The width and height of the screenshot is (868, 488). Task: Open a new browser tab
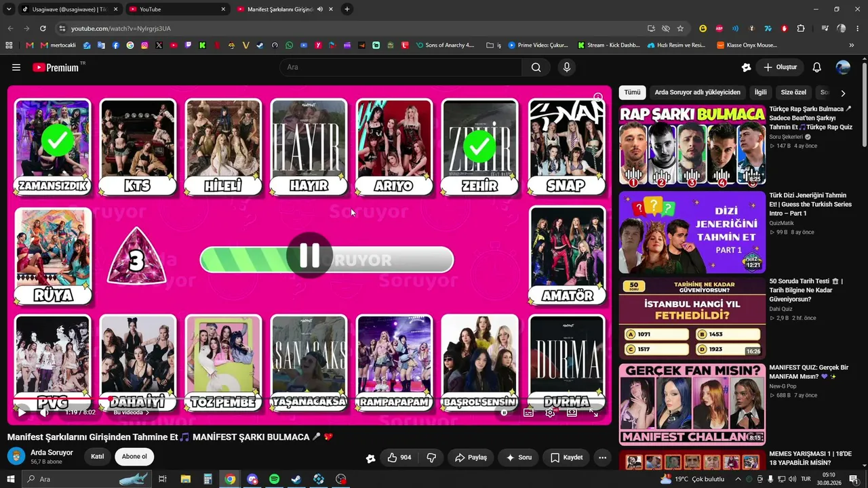pyautogui.click(x=347, y=9)
